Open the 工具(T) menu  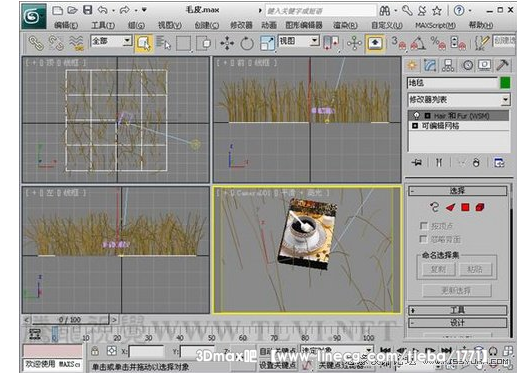[103, 25]
